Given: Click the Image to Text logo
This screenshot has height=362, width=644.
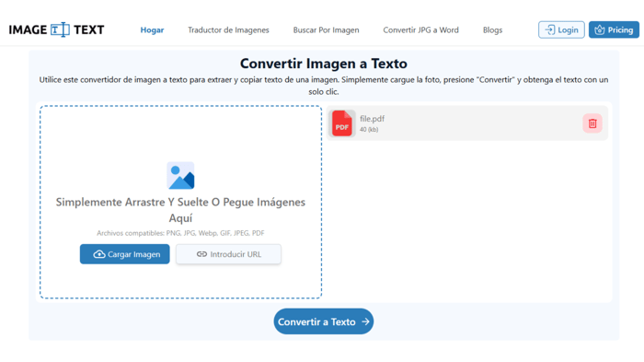Looking at the screenshot, I should [x=57, y=29].
